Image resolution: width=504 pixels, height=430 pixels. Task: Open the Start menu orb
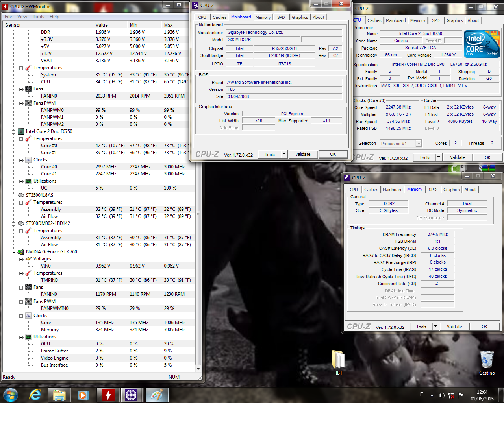click(x=11, y=395)
